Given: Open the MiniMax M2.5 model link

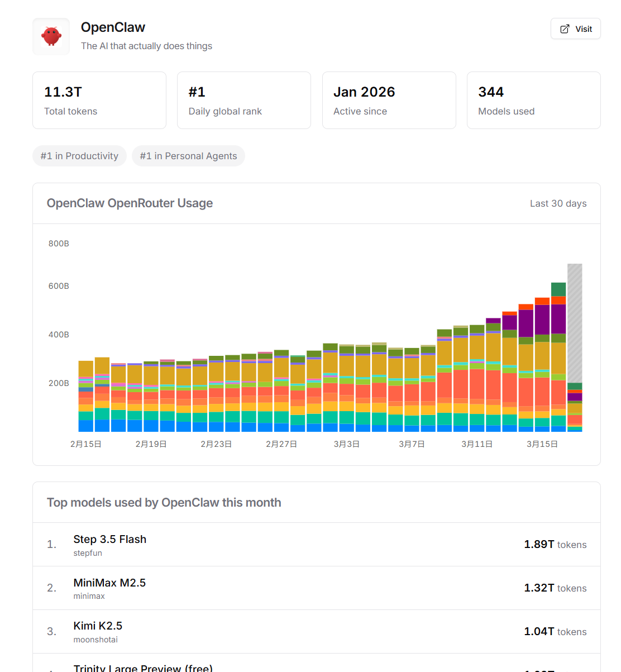Looking at the screenshot, I should (x=109, y=583).
